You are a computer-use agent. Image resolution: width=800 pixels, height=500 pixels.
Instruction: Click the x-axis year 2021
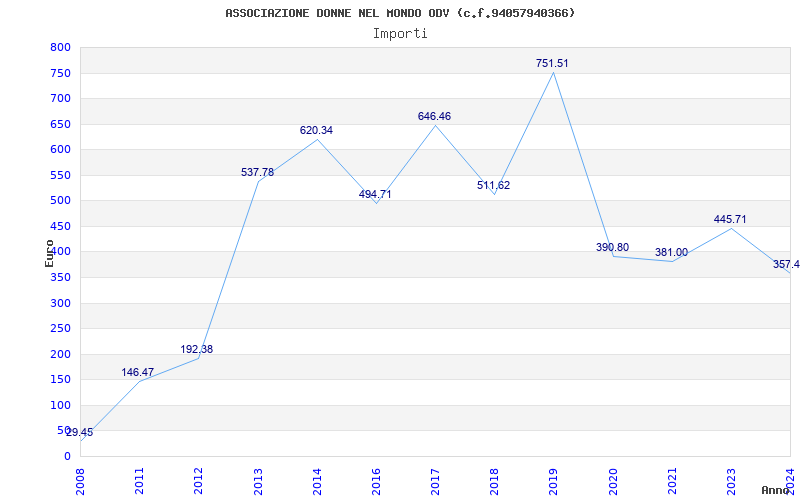(672, 481)
